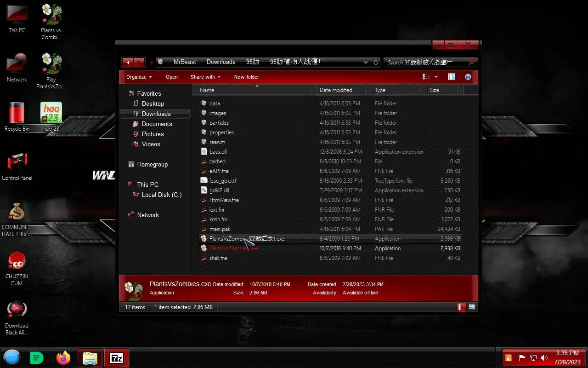Select PlantsVsZombies(原版启动).exe file
The width and height of the screenshot is (588, 368).
tap(331, 239)
